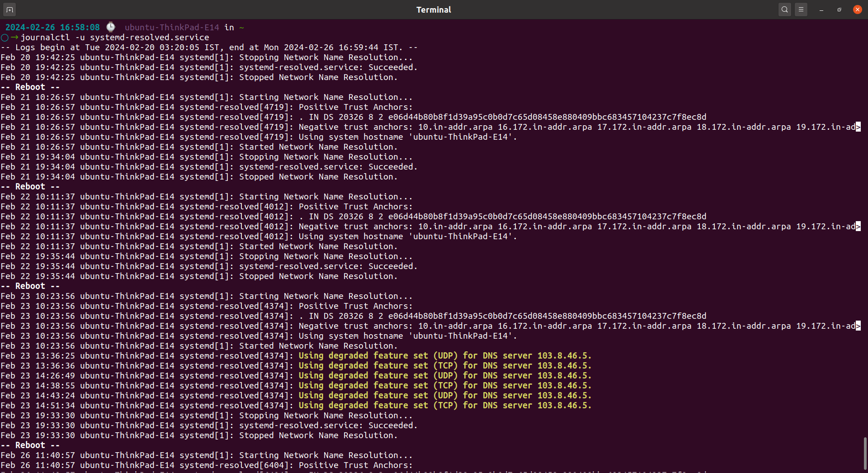The height and width of the screenshot is (473, 868).
Task: Click Feb 23 13:36:36 degraded feature set (TCP) warning
Action: click(x=296, y=366)
